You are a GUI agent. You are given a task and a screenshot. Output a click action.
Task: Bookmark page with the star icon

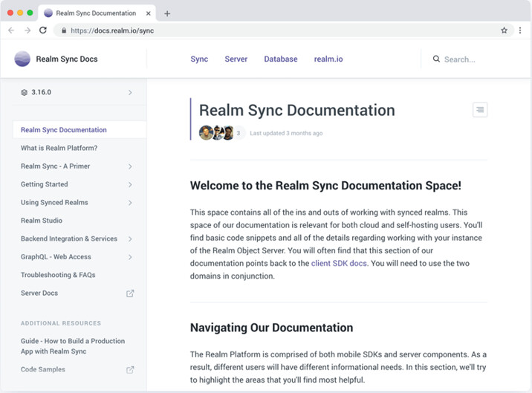505,30
